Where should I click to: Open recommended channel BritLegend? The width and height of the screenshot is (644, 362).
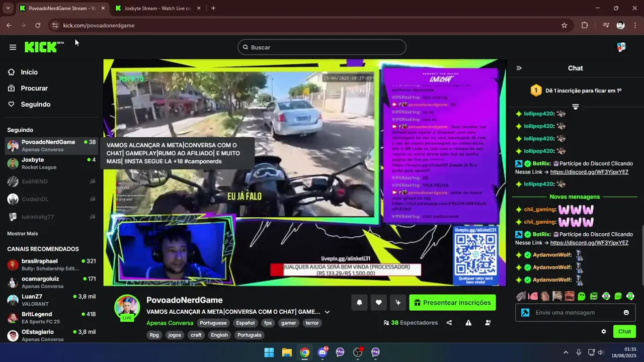[50, 318]
